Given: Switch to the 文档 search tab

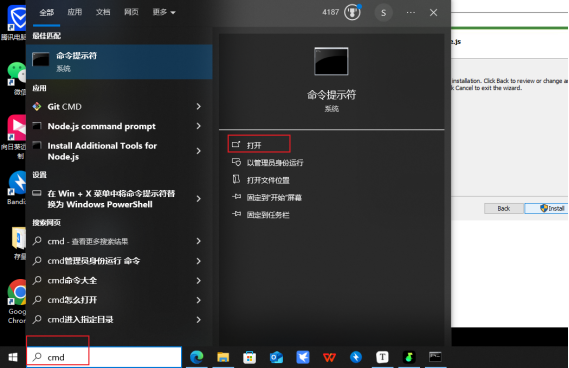Looking at the screenshot, I should click(x=103, y=12).
